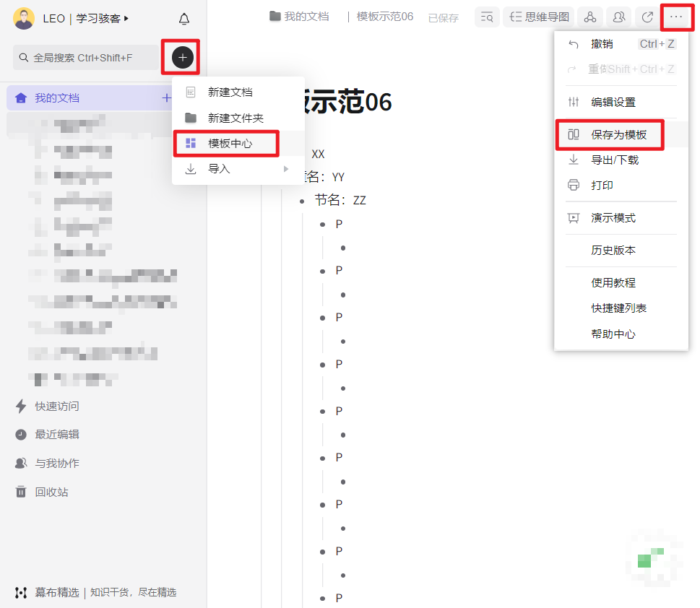The height and width of the screenshot is (608, 700).
Task: Open 编辑设置 in the more menu
Action: tap(621, 103)
